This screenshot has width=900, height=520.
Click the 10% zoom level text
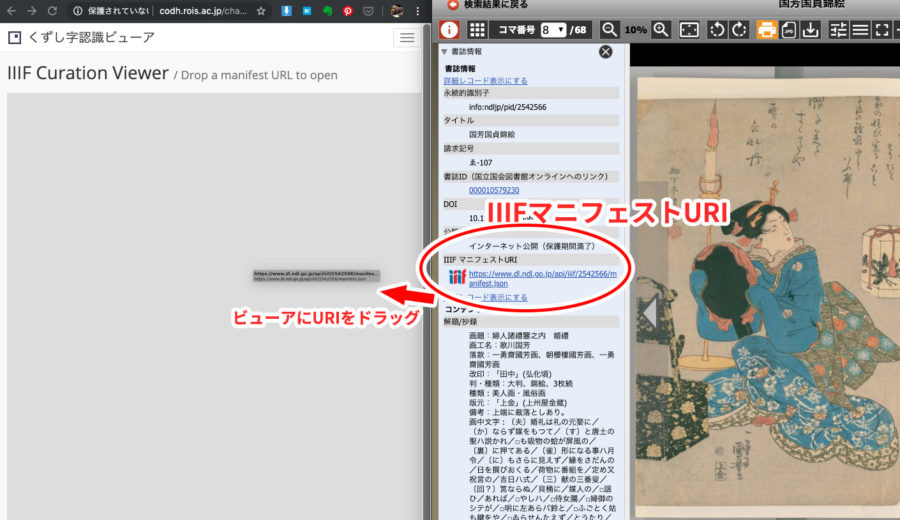635,30
